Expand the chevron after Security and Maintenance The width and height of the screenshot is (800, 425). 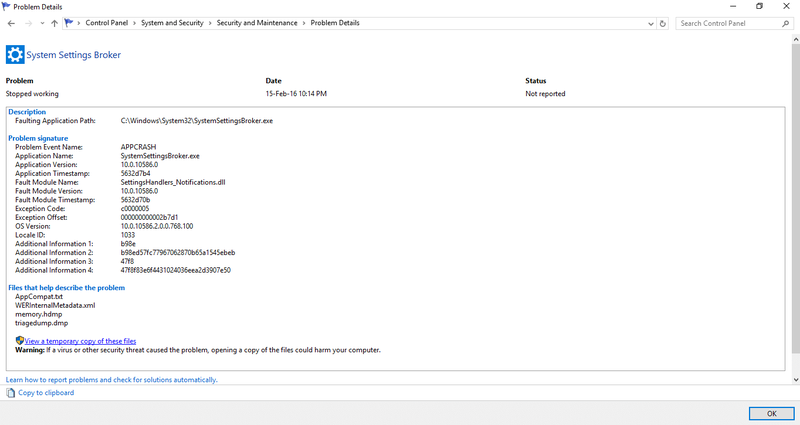[304, 23]
